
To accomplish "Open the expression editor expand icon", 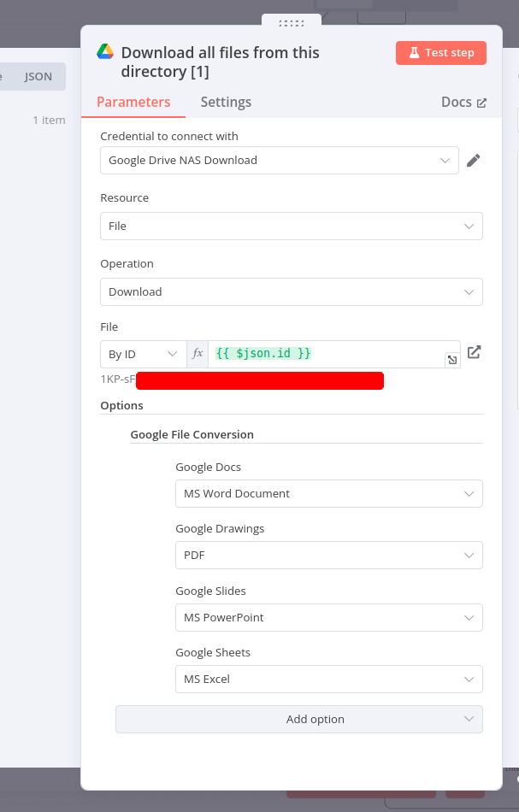I will [452, 359].
